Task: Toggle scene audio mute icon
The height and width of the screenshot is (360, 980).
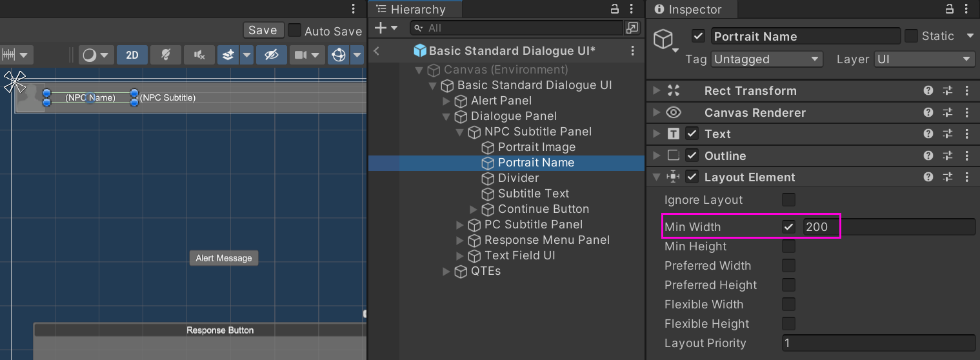Action: pyautogui.click(x=199, y=55)
